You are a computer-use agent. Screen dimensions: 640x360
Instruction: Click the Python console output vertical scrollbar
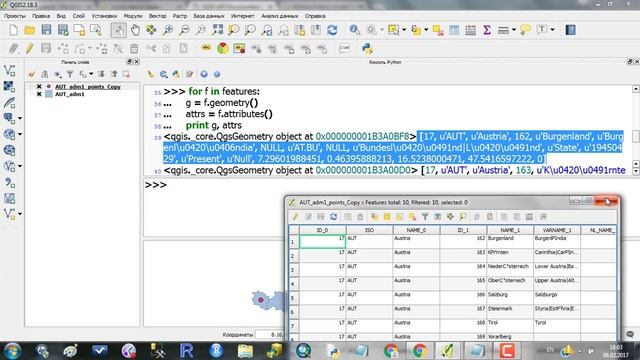point(636,131)
